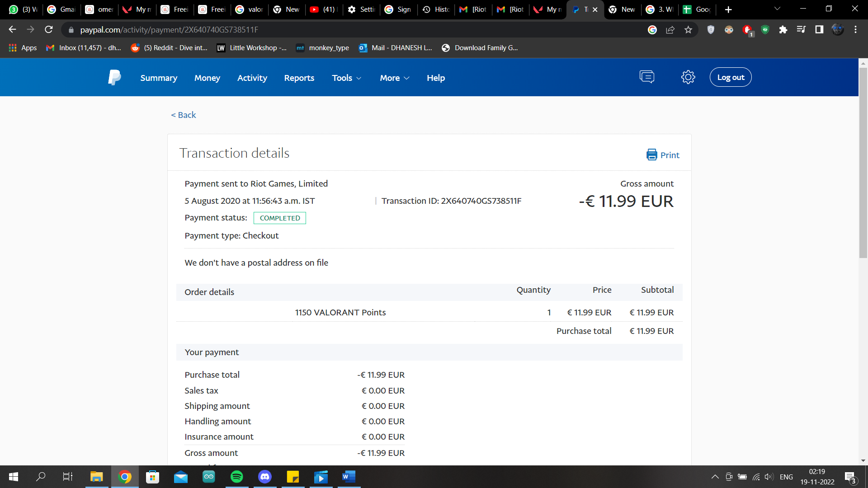Switch to the History browser tab
The image size is (868, 488).
(436, 9)
